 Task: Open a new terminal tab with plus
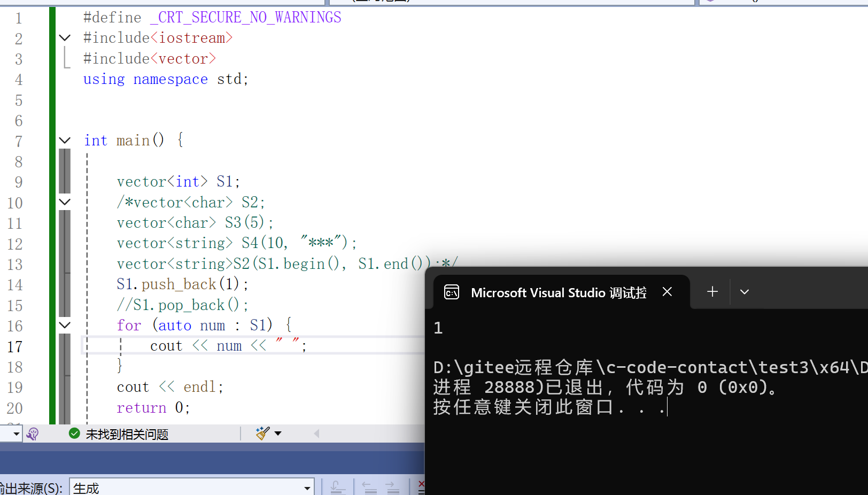point(712,292)
